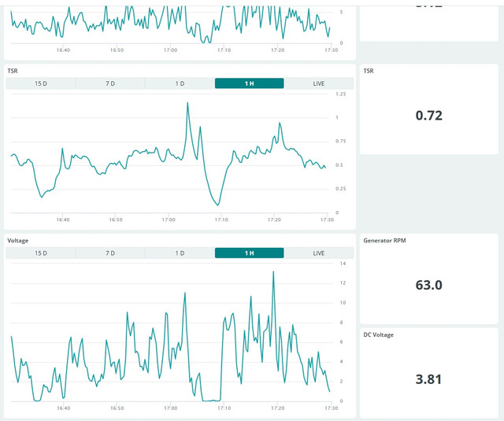Click the Voltage chart title label
Image resolution: width=504 pixels, height=421 pixels.
point(18,241)
